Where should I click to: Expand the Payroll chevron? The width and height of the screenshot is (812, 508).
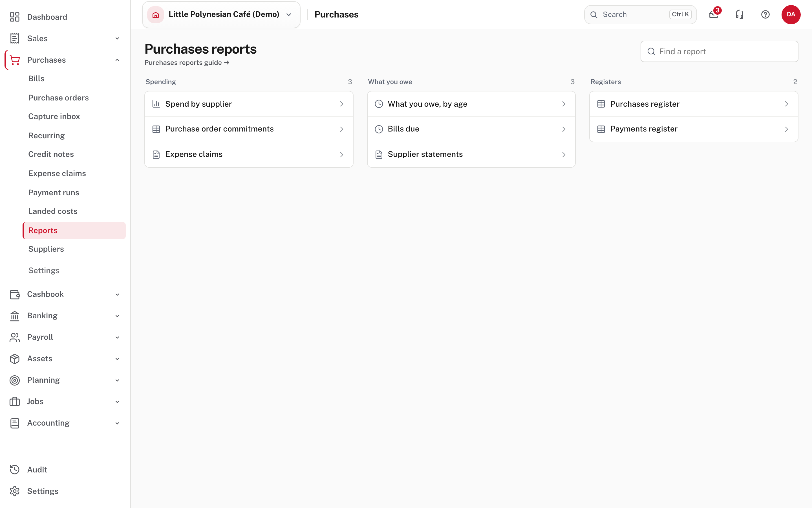117,337
